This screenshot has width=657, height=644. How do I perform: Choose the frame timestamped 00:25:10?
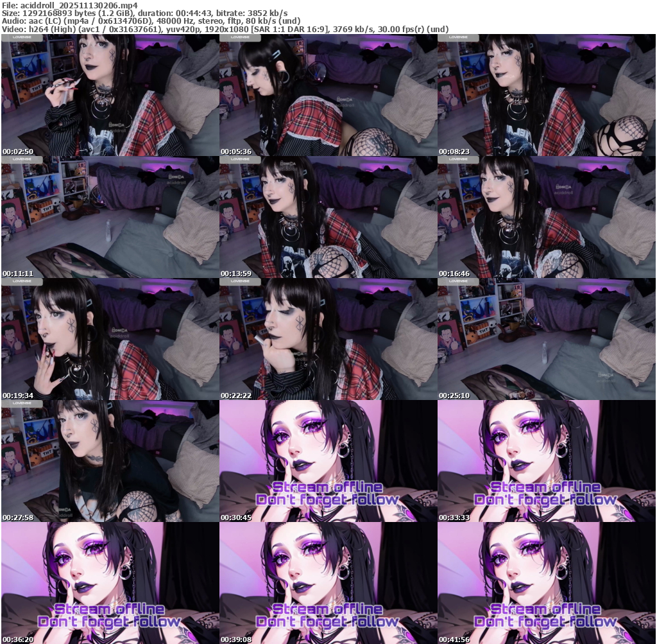click(547, 339)
